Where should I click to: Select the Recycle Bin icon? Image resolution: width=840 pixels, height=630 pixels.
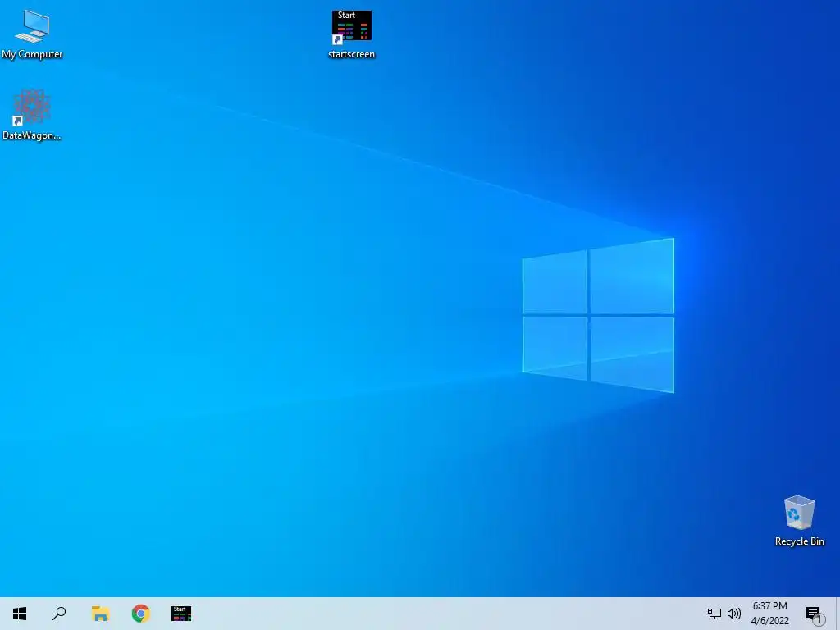coord(799,521)
